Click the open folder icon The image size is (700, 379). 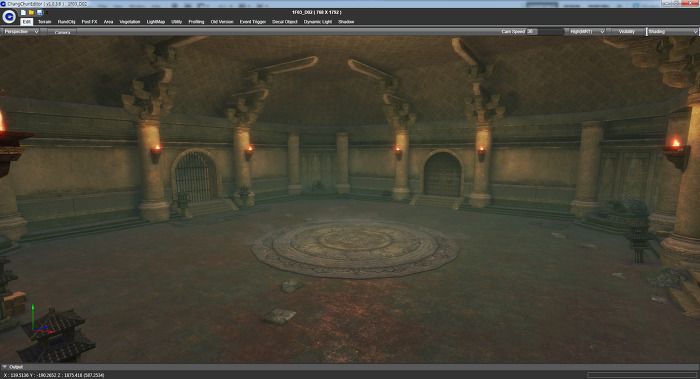[x=31, y=12]
